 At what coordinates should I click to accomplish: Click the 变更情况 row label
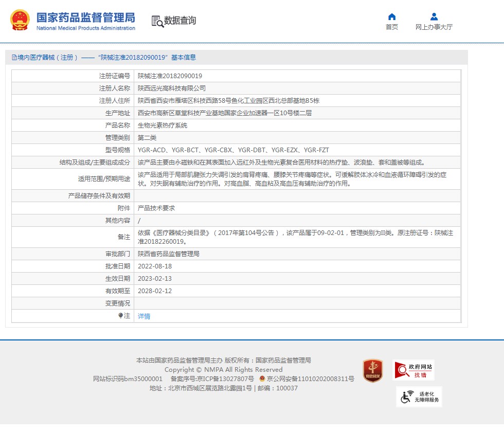pyautogui.click(x=118, y=303)
